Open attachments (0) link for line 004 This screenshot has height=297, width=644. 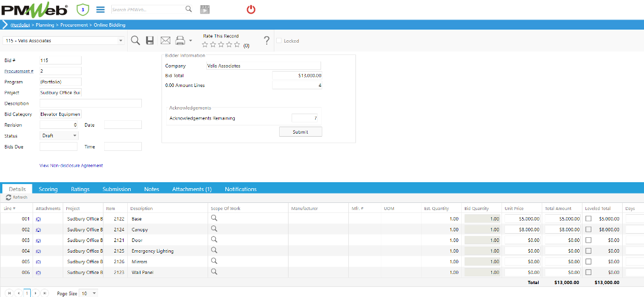click(38, 251)
